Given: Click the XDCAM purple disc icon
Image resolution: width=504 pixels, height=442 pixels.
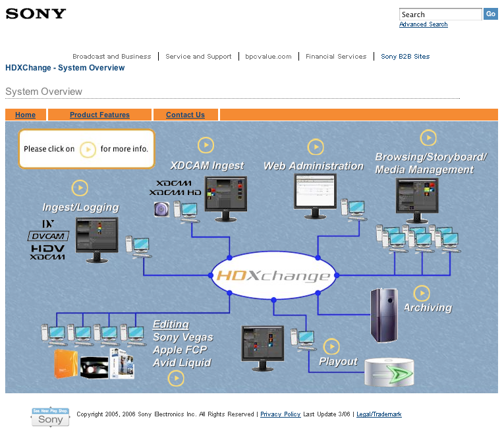Looking at the screenshot, I should 161,209.
